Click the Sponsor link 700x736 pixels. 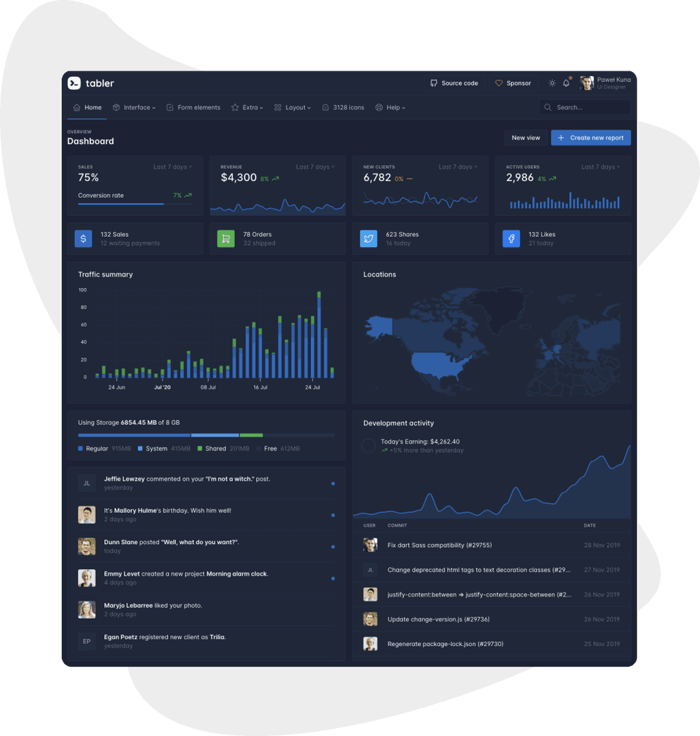point(513,82)
